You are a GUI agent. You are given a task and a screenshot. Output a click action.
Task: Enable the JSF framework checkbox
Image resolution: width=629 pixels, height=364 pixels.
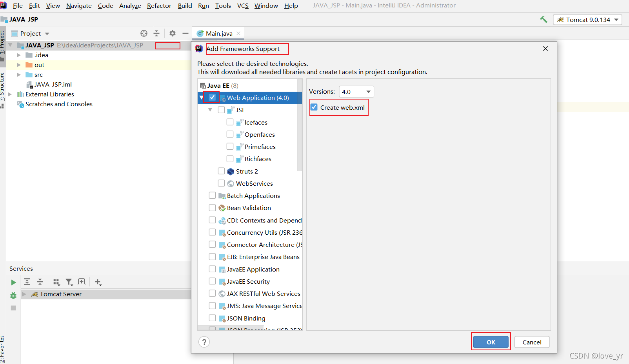coord(221,110)
